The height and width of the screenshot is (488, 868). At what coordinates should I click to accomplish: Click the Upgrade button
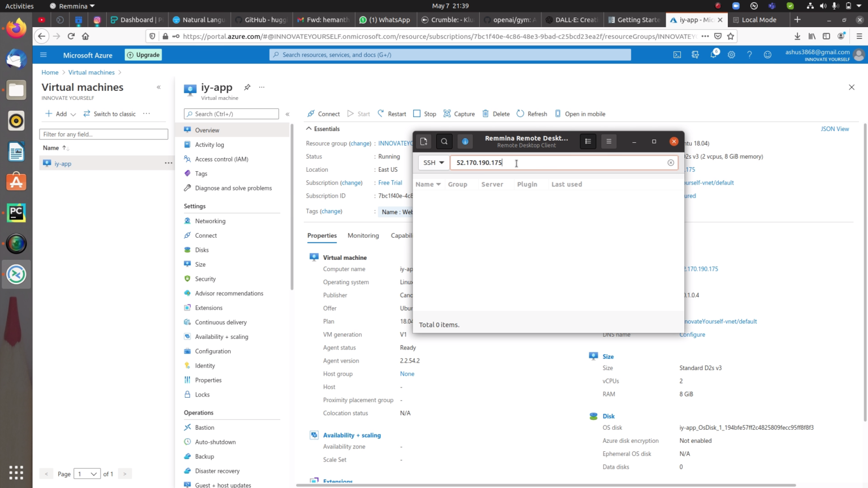143,55
